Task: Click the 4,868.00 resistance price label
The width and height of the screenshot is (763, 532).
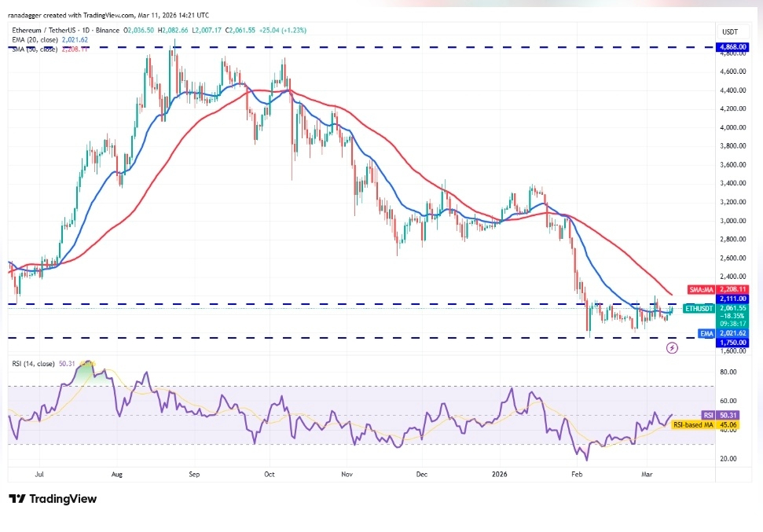Action: [x=732, y=47]
